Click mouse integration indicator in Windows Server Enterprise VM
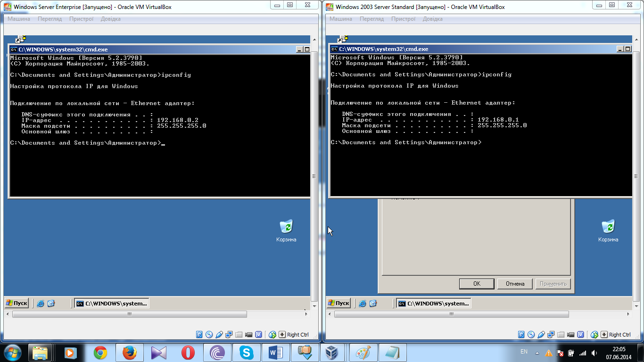Viewport: 644px width, 362px height. pyautogui.click(x=272, y=334)
